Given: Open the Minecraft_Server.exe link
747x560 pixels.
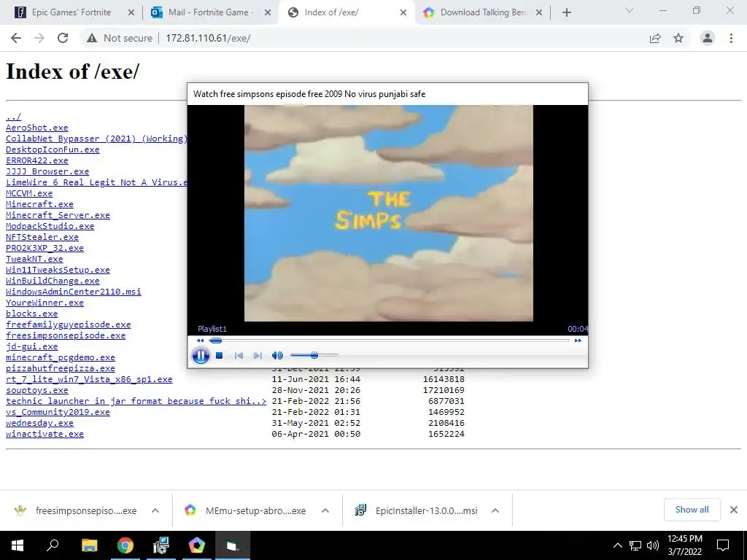Looking at the screenshot, I should click(58, 215).
